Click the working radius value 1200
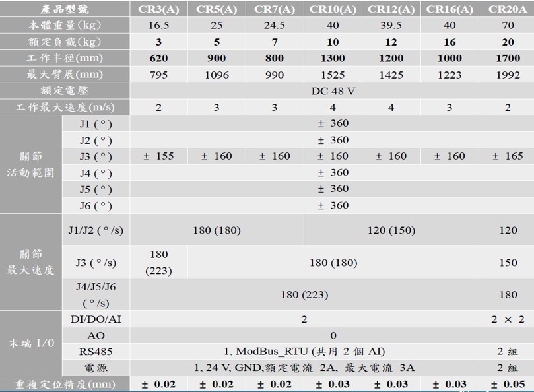534x392 pixels. click(x=391, y=58)
